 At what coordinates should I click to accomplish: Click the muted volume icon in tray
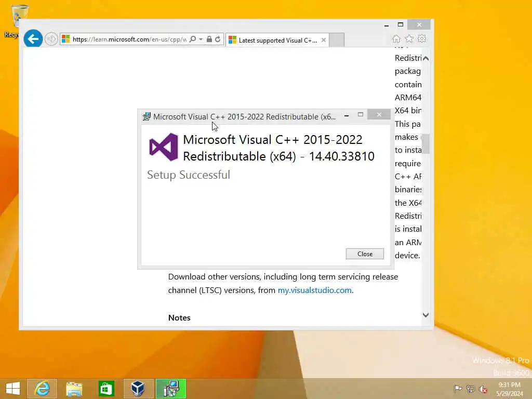pos(483,389)
